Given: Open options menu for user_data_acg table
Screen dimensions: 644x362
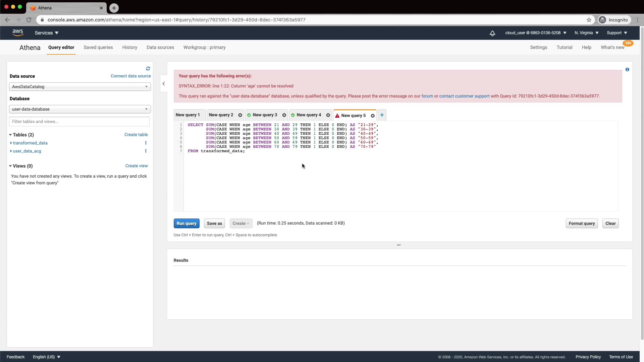Looking at the screenshot, I should [x=146, y=151].
